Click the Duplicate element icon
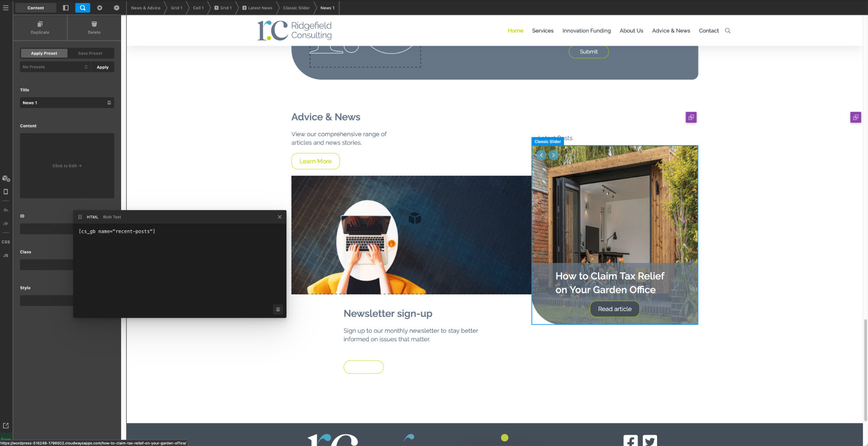Viewport: 868px width, 446px height. click(x=40, y=24)
